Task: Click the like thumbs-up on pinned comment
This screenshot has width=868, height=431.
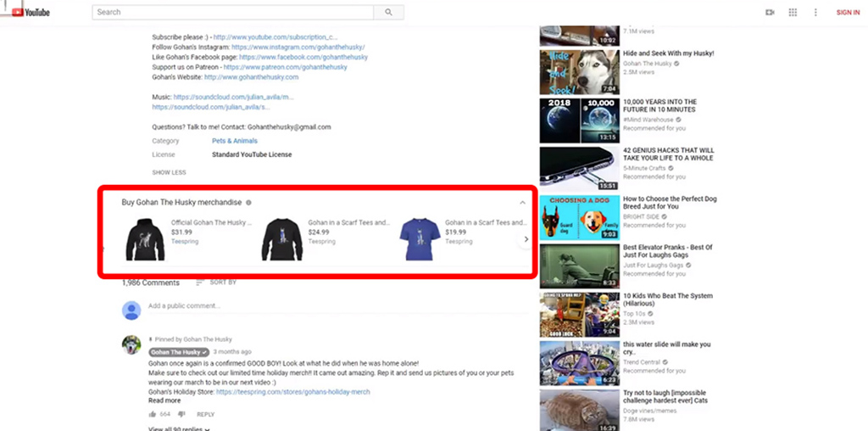Action: click(153, 414)
